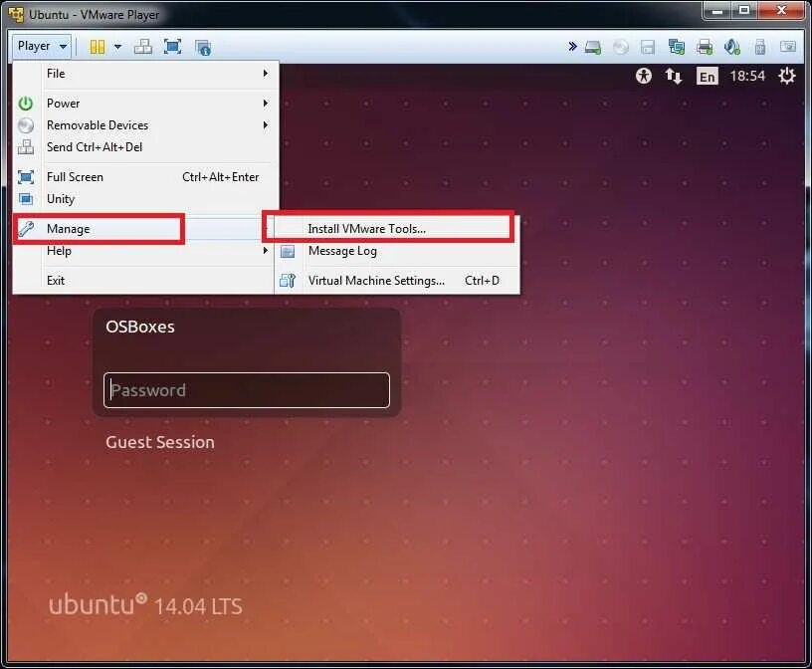812x669 pixels.
Task: Choose Install VMware Tools... option
Action: point(397,229)
